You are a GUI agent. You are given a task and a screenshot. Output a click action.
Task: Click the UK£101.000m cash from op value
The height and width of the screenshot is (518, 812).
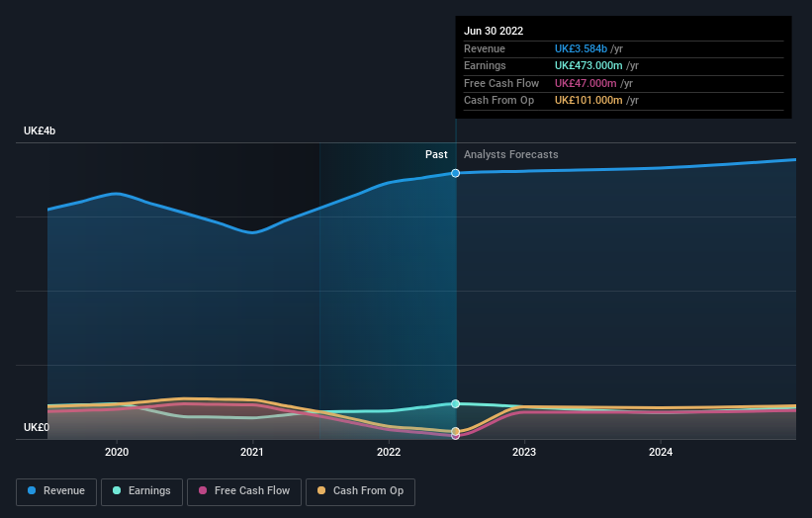pos(588,101)
